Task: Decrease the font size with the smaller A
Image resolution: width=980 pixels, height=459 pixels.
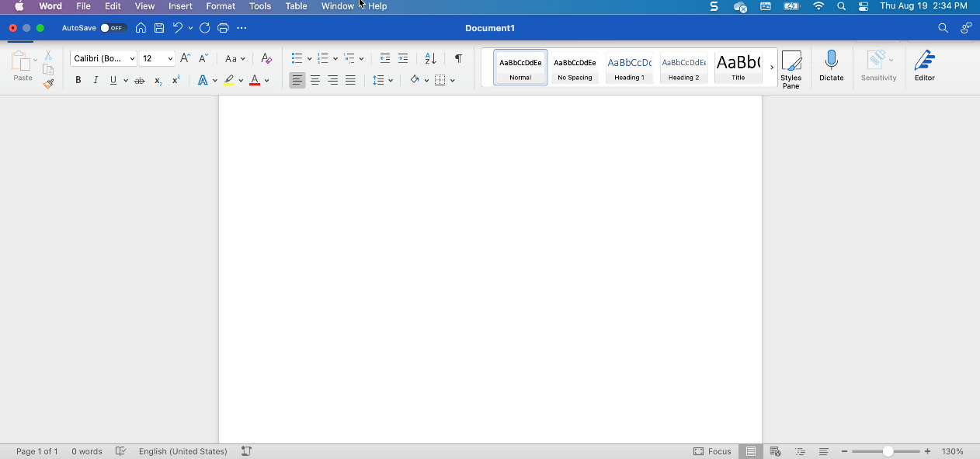Action: pos(203,58)
